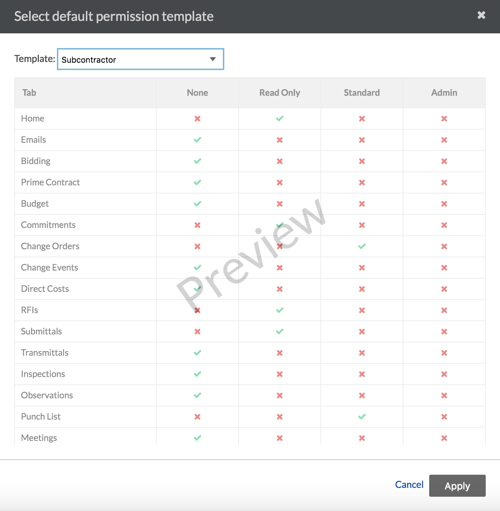The height and width of the screenshot is (511, 500).
Task: Click the red X for Observations Admin
Action: tap(444, 395)
